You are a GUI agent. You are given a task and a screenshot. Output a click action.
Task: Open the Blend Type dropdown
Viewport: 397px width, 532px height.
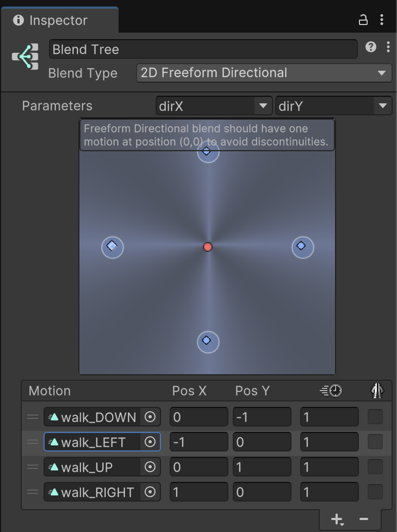(264, 73)
